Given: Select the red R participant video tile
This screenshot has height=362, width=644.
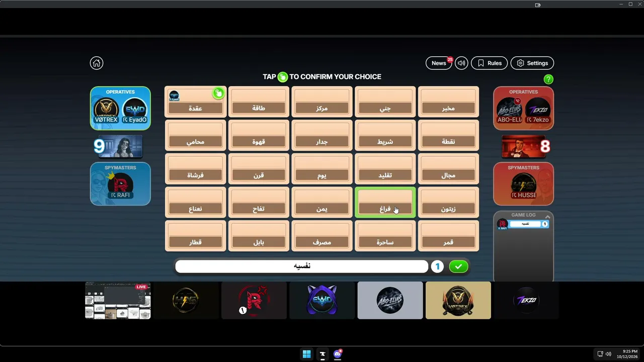Looking at the screenshot, I should tap(254, 301).
